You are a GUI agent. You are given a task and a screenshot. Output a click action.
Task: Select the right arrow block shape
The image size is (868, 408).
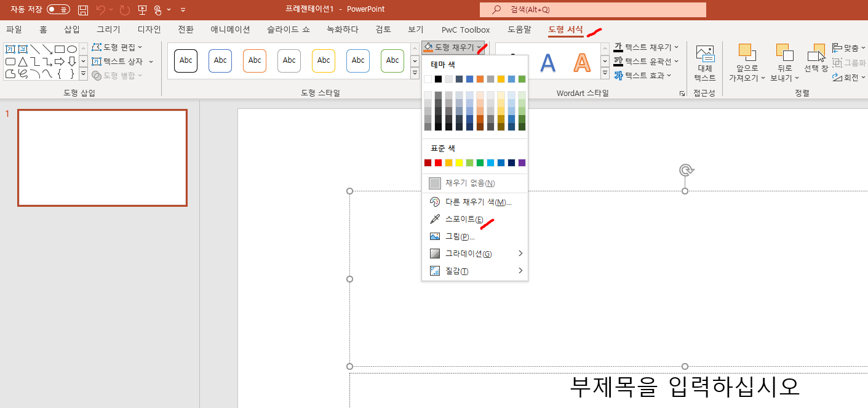point(60,62)
